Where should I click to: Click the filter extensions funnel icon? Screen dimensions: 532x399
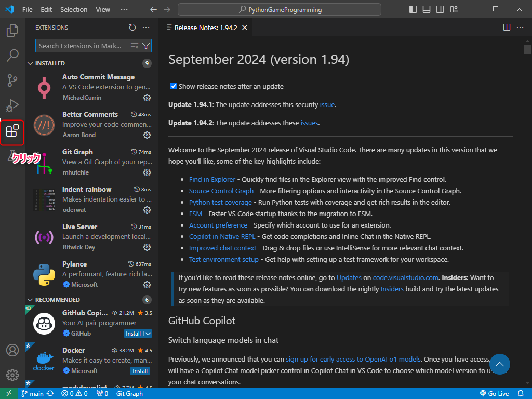[146, 46]
